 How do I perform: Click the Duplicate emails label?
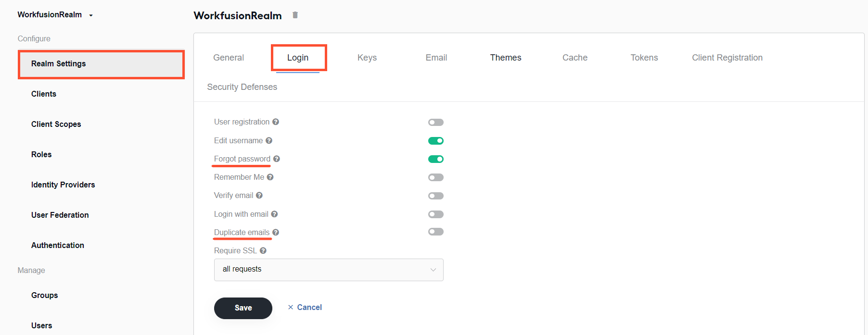click(x=242, y=233)
